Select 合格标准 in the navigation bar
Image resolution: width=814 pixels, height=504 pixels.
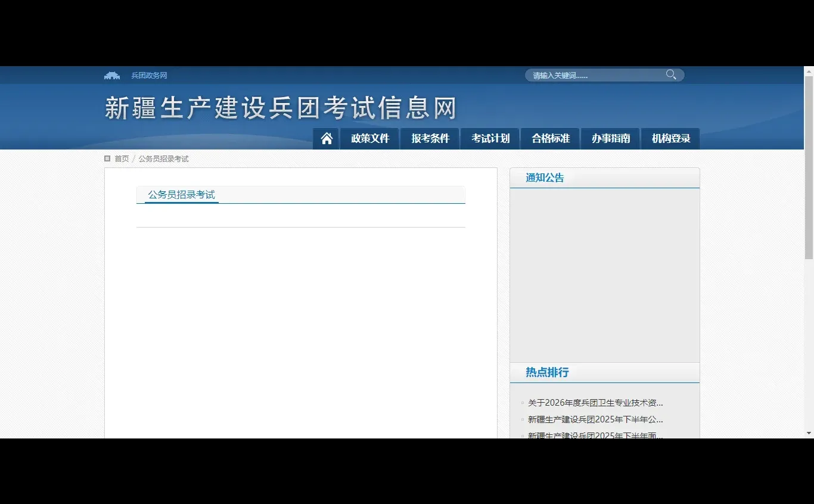[550, 138]
